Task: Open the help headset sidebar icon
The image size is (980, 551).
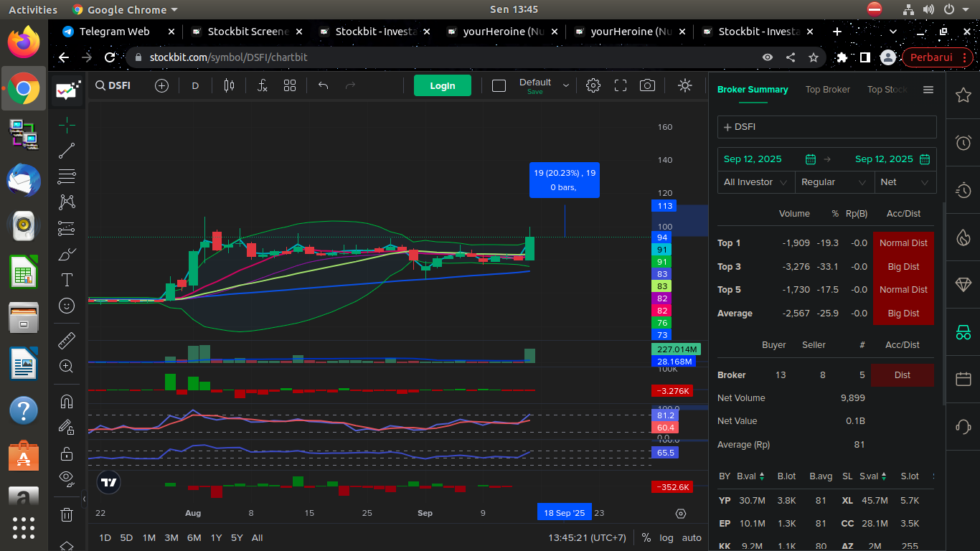Action: (963, 426)
